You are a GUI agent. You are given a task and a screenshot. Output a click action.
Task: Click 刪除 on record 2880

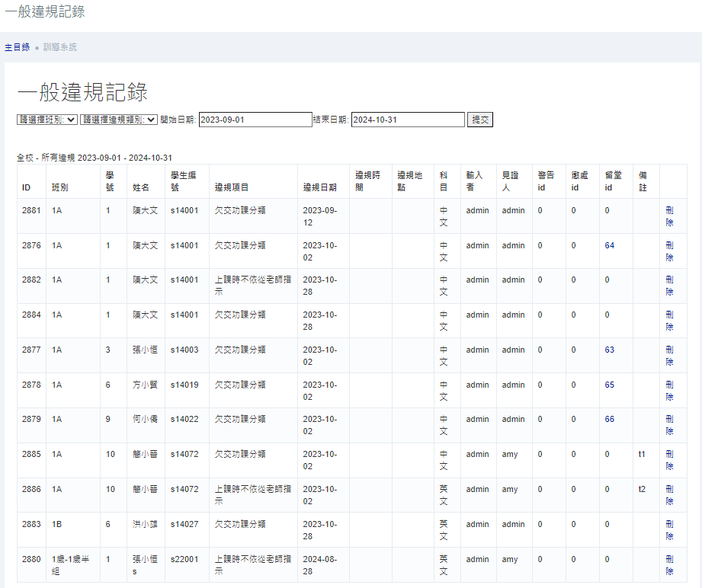click(x=669, y=565)
